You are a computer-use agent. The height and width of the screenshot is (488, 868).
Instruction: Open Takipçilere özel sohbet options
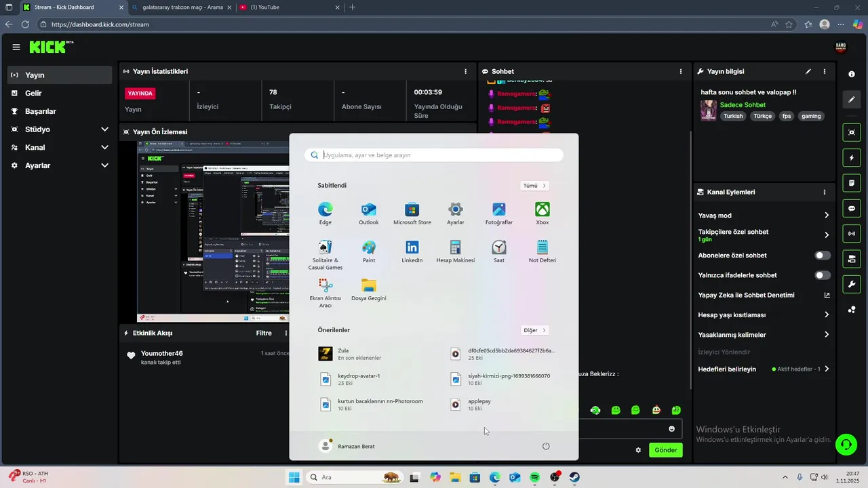click(764, 235)
